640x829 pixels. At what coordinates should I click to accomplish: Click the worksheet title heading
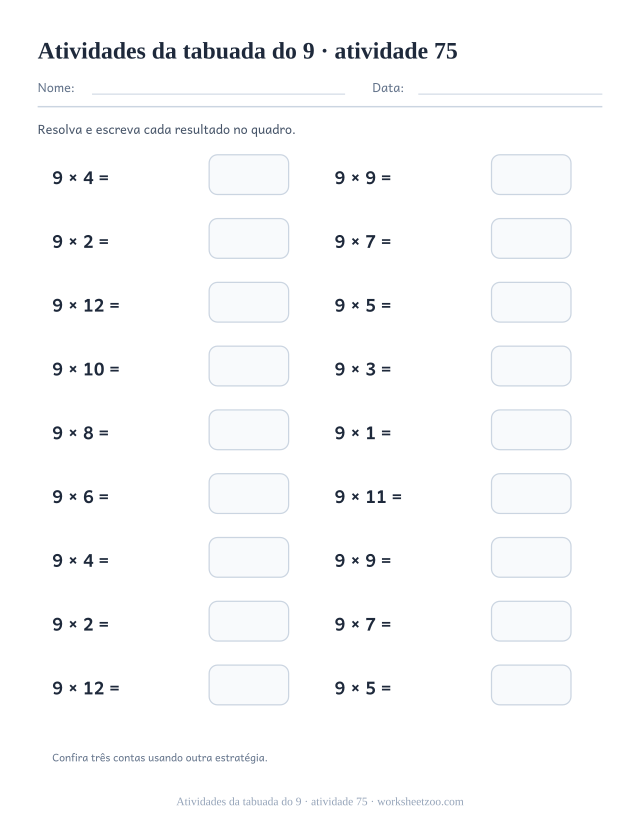[x=247, y=51]
